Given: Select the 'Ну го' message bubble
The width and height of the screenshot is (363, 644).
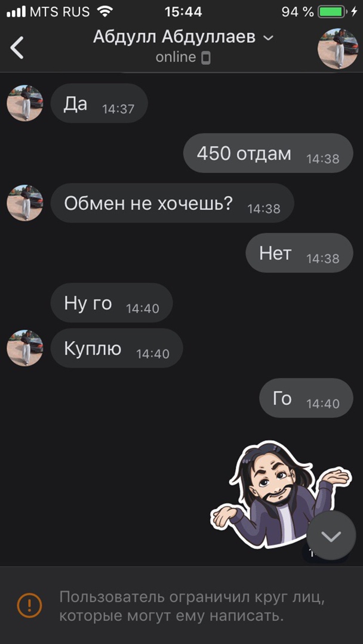Looking at the screenshot, I should point(112,303).
